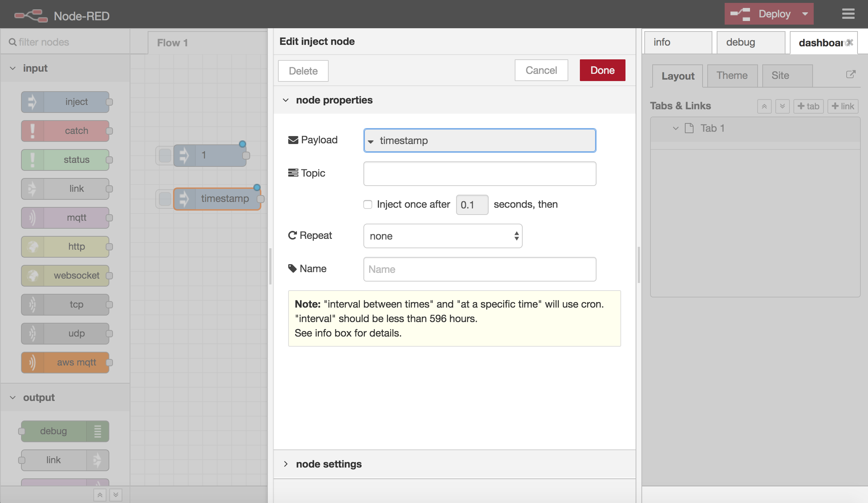
Task: Open the Node-RED hamburger menu
Action: (x=848, y=14)
